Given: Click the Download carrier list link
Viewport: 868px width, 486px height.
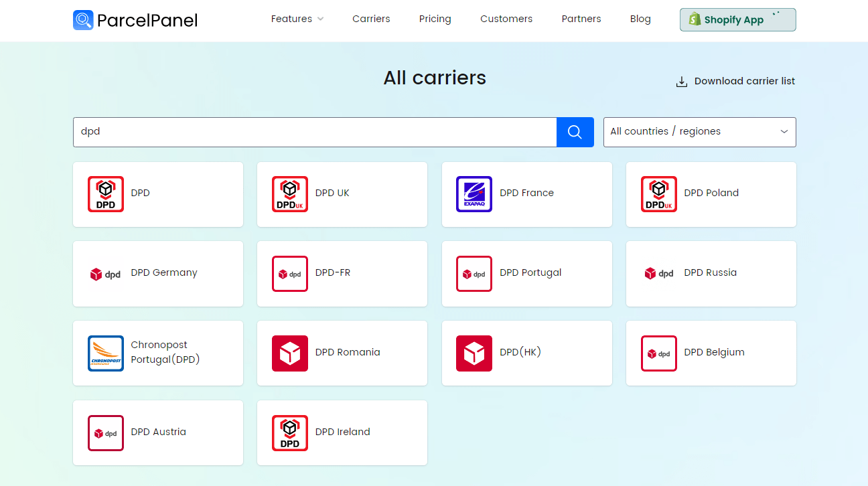Looking at the screenshot, I should tap(744, 81).
